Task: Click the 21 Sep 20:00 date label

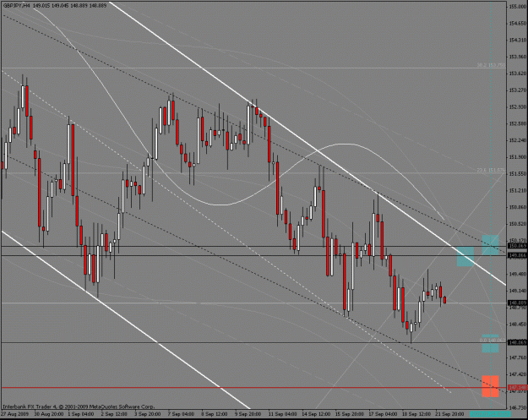Action: coord(449,413)
